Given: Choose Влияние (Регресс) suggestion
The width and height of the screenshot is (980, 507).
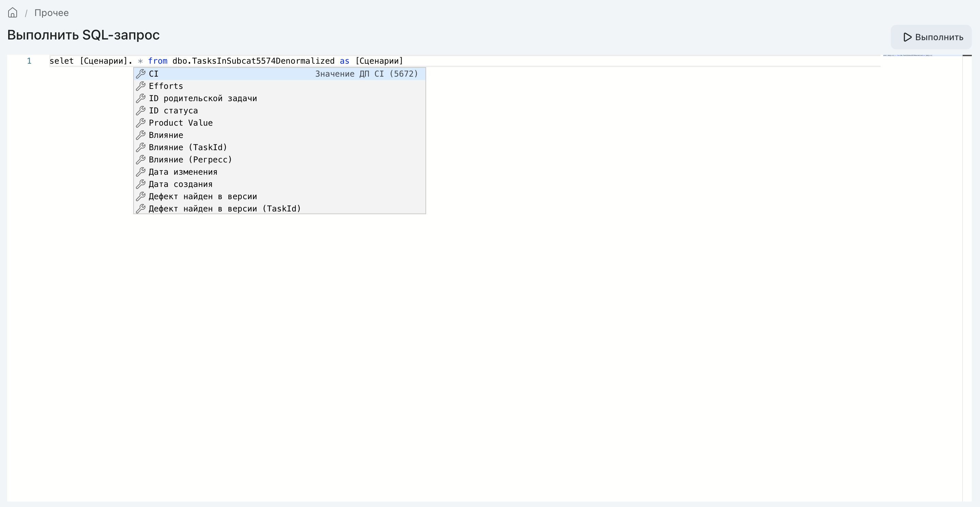Looking at the screenshot, I should (280, 160).
